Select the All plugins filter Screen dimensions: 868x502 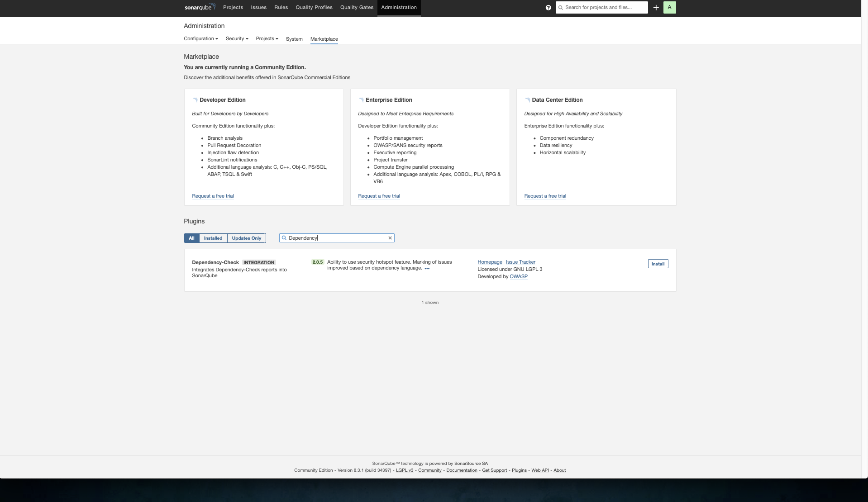191,238
